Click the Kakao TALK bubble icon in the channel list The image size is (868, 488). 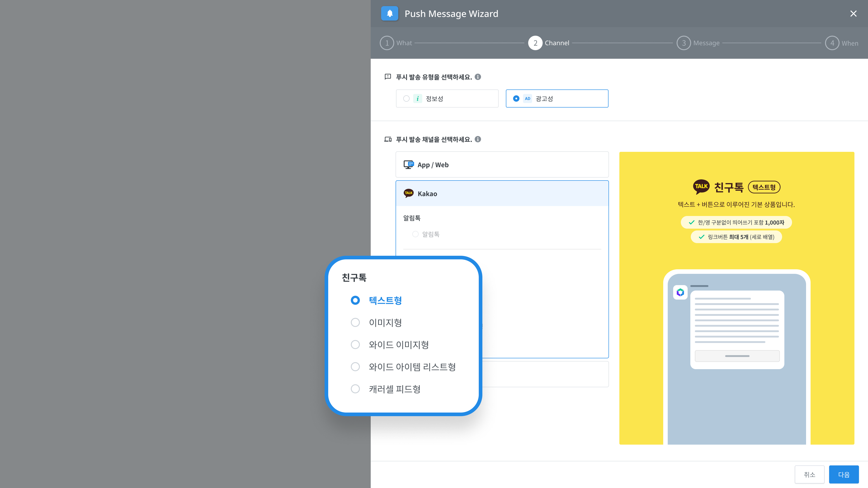[409, 193]
